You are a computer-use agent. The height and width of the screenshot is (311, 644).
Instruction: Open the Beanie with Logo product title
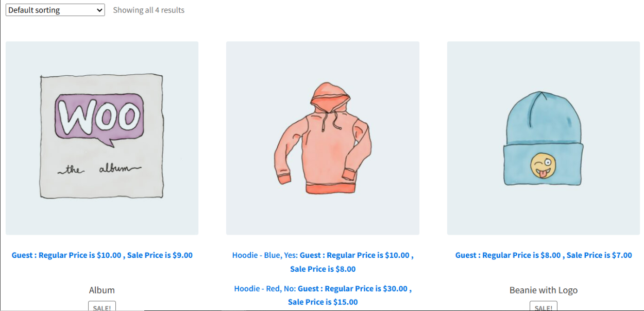coord(544,290)
